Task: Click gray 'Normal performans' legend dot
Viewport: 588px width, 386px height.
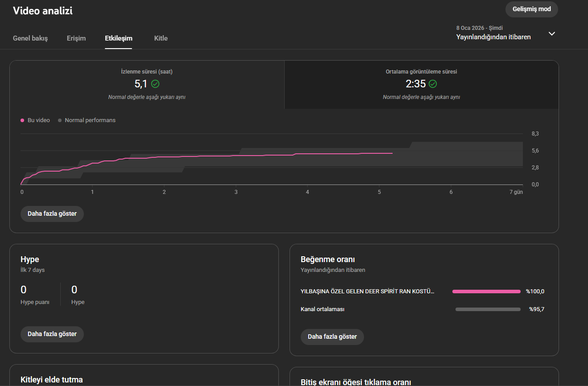Action: pyautogui.click(x=60, y=120)
